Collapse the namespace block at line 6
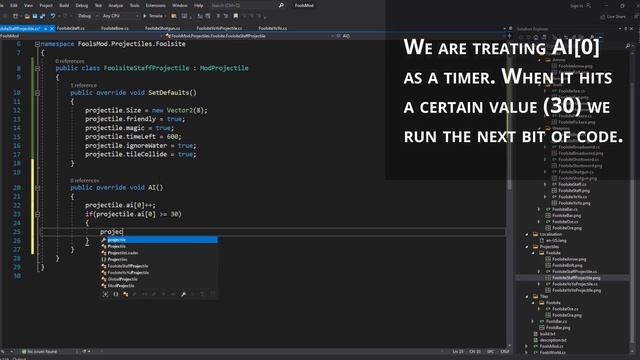The width and height of the screenshot is (640, 360). click(x=37, y=44)
